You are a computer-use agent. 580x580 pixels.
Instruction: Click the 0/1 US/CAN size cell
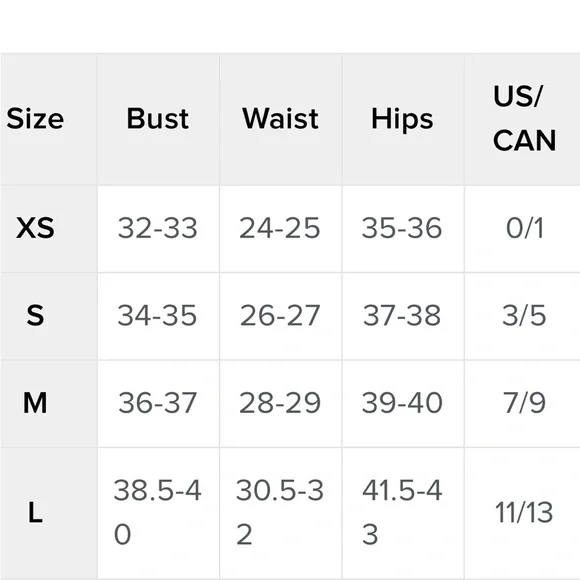point(525,228)
